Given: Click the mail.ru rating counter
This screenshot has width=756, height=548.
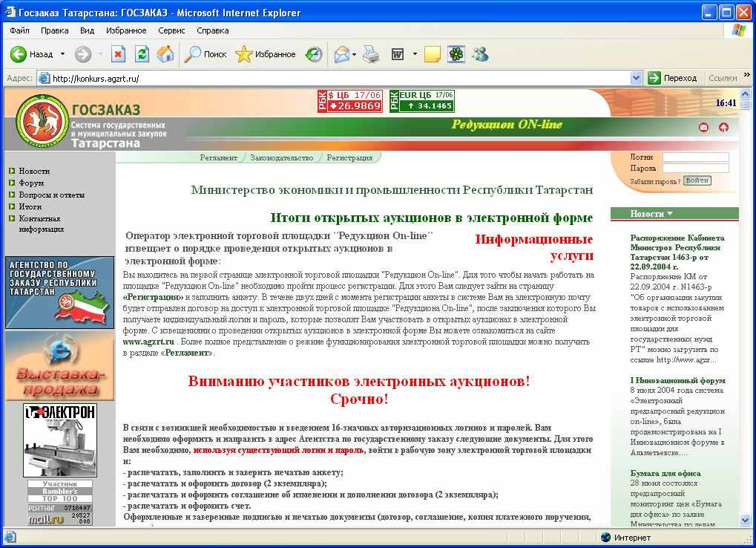Looking at the screenshot, I should [60, 515].
